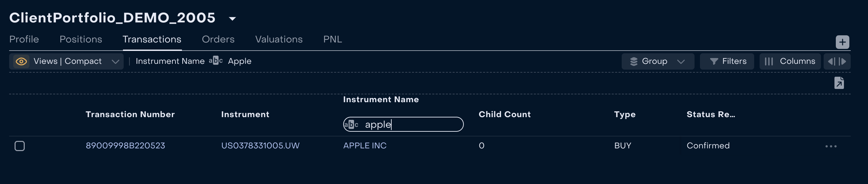Open the Valuations tab

point(278,39)
